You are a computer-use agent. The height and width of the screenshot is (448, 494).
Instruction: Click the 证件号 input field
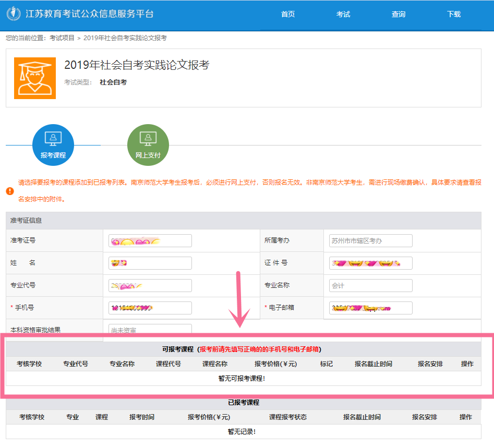pos(371,263)
